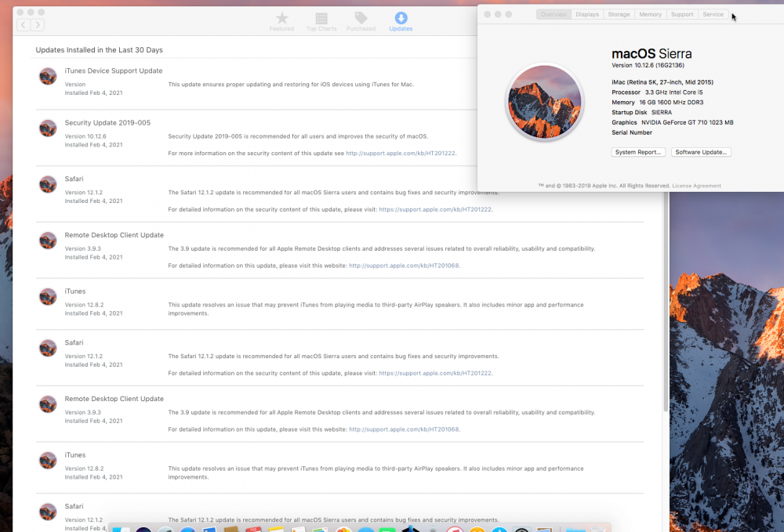Switch to the Displays tab
The image size is (784, 532).
[x=587, y=14]
